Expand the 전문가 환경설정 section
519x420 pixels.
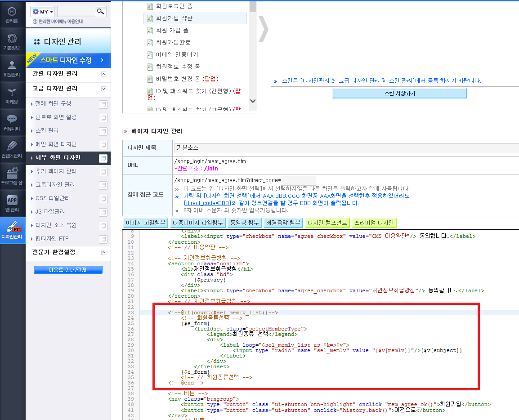pos(103,253)
